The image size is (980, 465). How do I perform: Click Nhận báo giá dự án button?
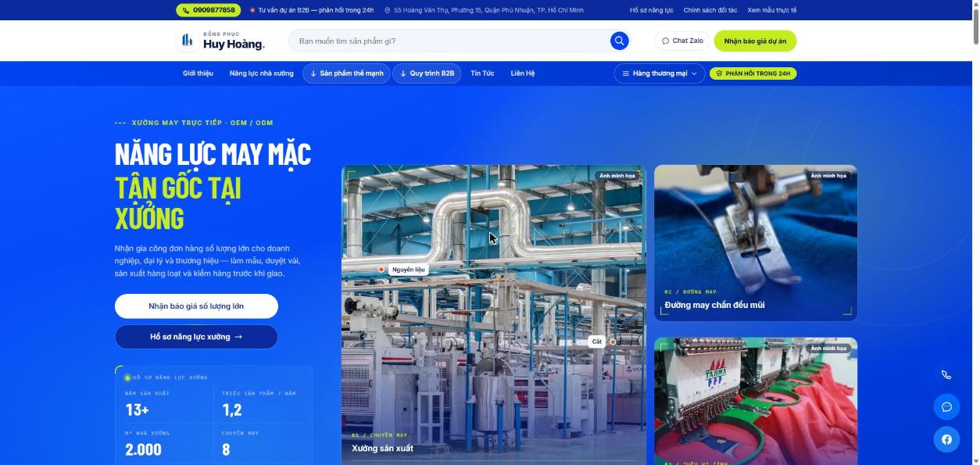pyautogui.click(x=755, y=41)
